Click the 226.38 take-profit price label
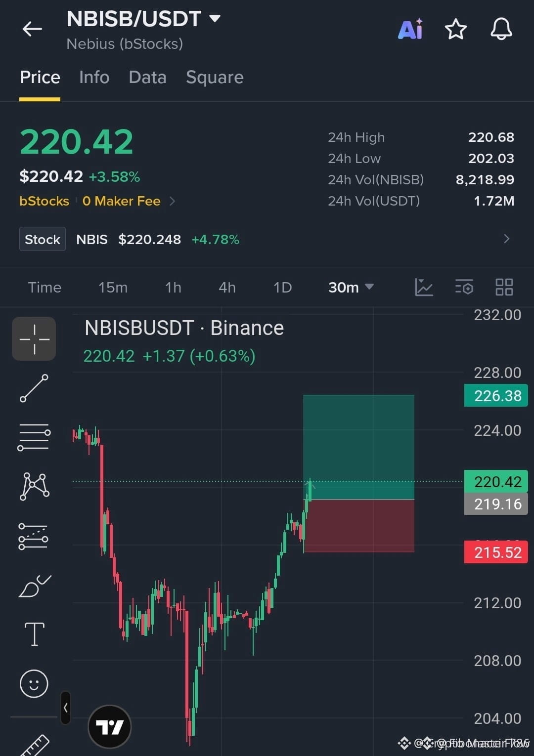This screenshot has height=756, width=534. 496,395
